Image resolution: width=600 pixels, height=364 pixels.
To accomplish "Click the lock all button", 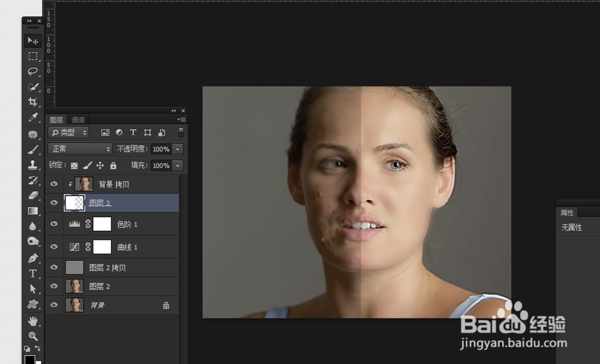I will coord(113,166).
